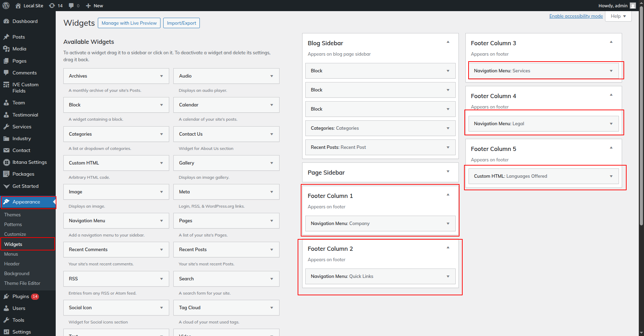The width and height of the screenshot is (644, 336).
Task: Click the Tools wrench icon
Action: (x=6, y=320)
